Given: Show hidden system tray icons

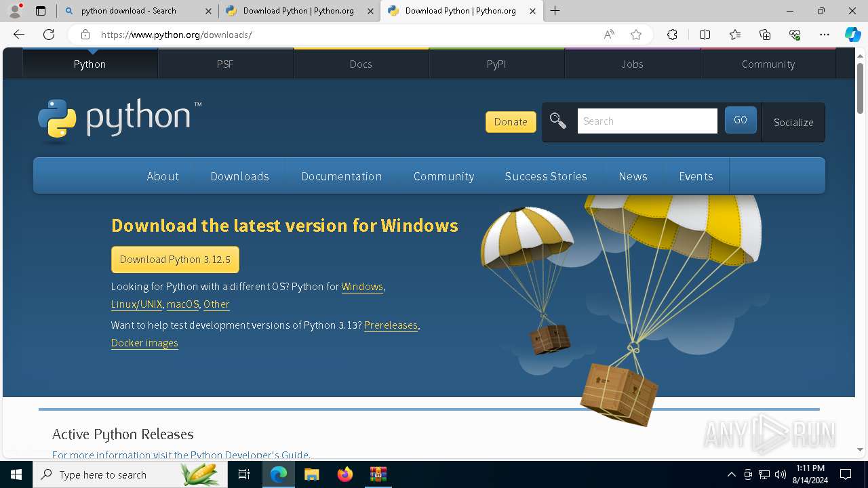Looking at the screenshot, I should tap(731, 474).
